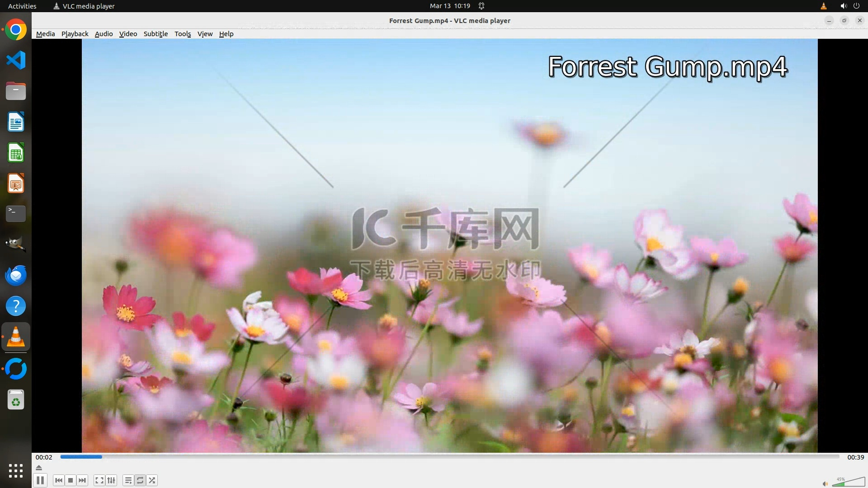Image resolution: width=868 pixels, height=488 pixels.
Task: Show the playlist view
Action: [128, 480]
